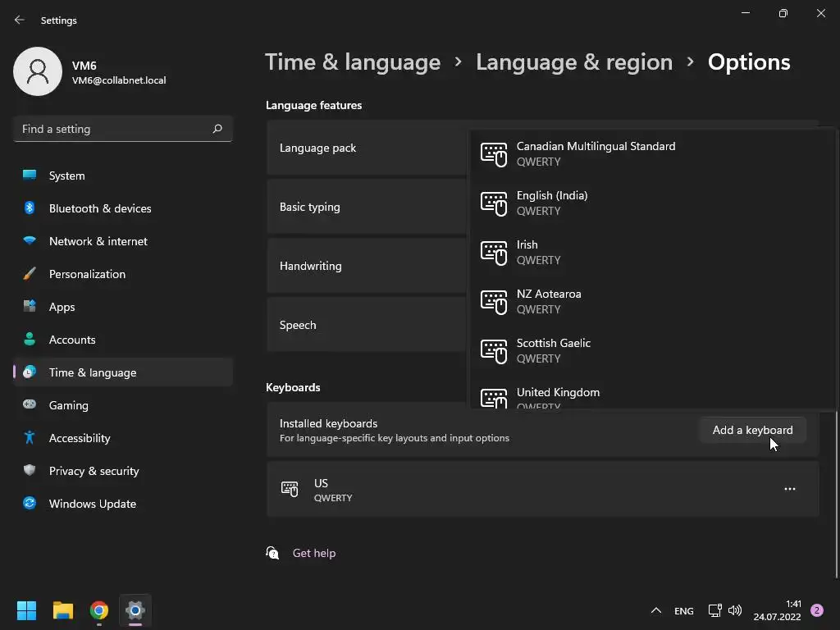
Task: Open the Accessibility settings section
Action: (x=80, y=438)
